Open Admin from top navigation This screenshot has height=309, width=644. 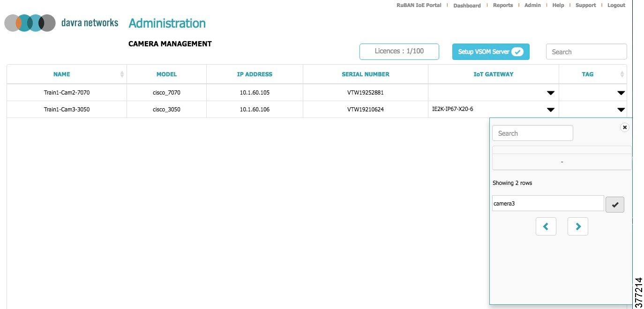tap(532, 5)
